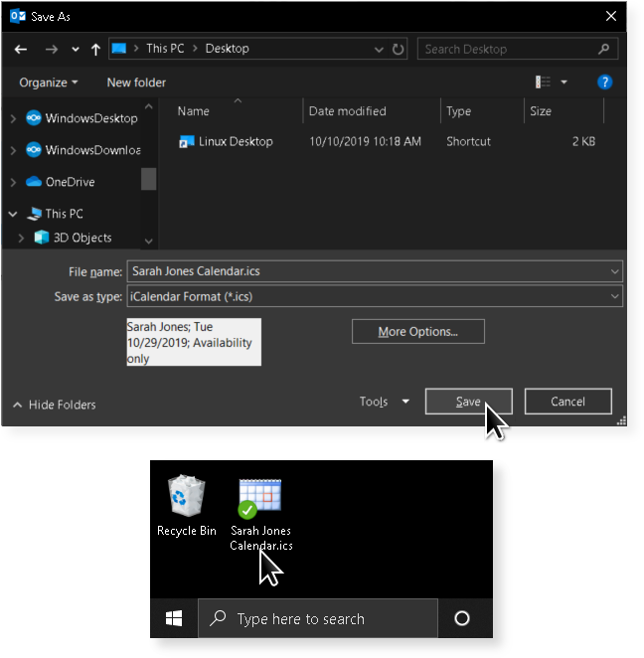Open the Organize dropdown menu
The height and width of the screenshot is (658, 644).
coord(48,82)
